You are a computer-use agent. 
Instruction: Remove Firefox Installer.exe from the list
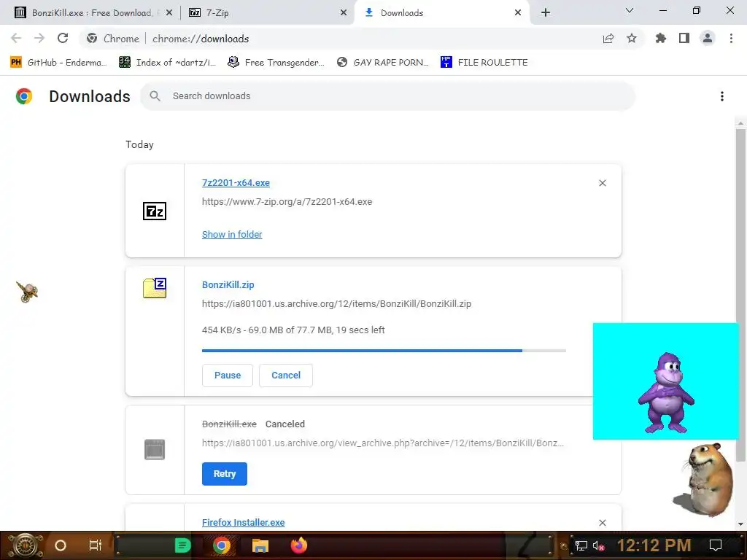pyautogui.click(x=602, y=523)
